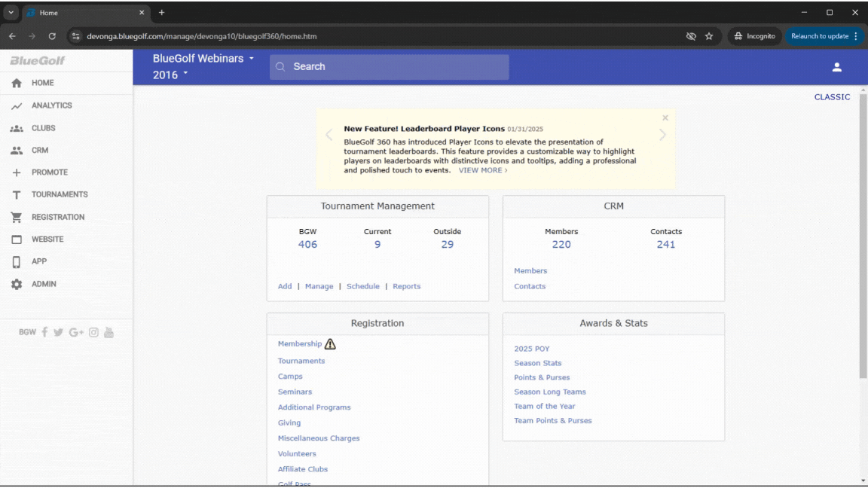Open Affiliate Clubs registration link
868x488 pixels.
click(x=303, y=469)
